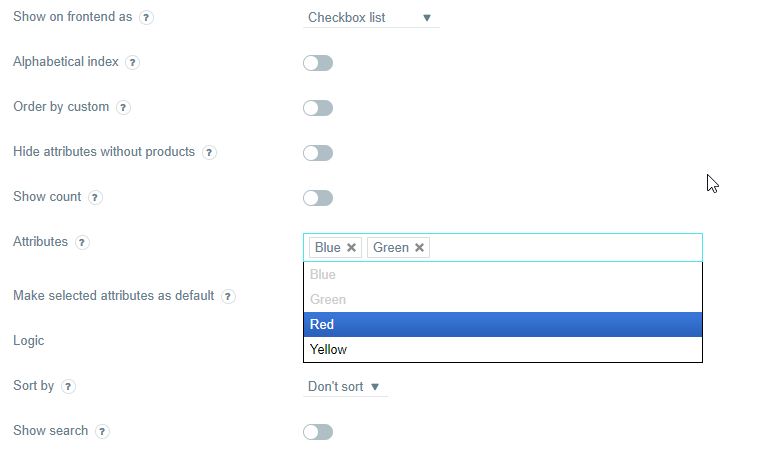Select Red from the attributes list
The height and width of the screenshot is (454, 772).
pos(503,324)
